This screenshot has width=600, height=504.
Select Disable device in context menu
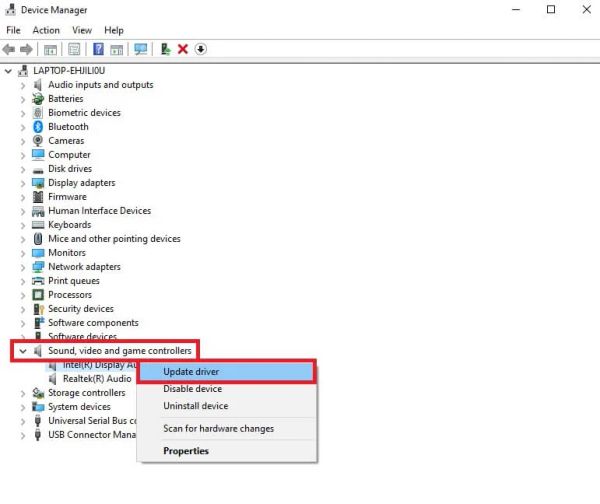point(192,389)
